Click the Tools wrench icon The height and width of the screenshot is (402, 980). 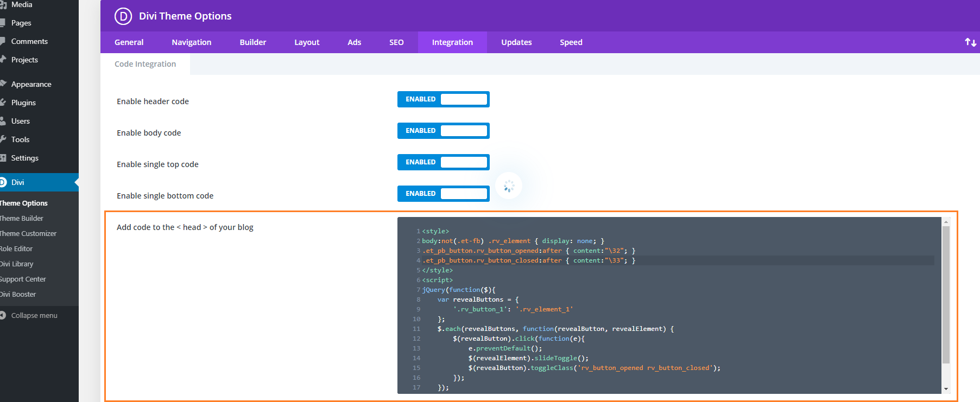point(3,139)
